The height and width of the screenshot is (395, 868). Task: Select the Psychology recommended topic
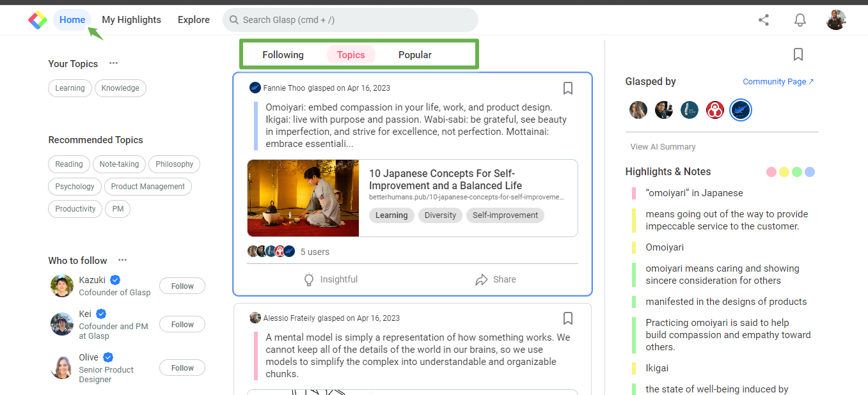(75, 187)
